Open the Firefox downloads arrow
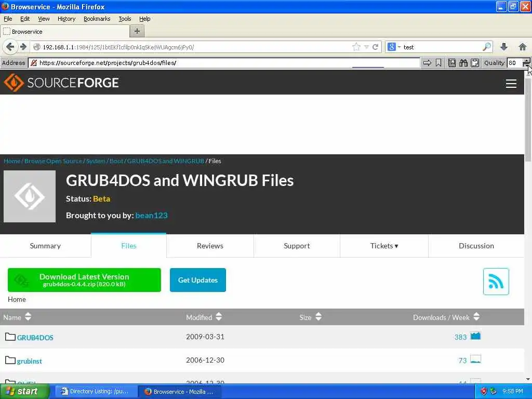532x399 pixels. pos(504,47)
